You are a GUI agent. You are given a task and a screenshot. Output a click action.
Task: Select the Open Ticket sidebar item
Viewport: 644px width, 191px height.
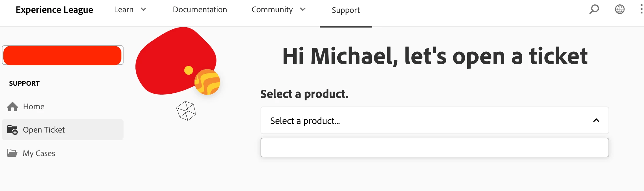[63, 130]
